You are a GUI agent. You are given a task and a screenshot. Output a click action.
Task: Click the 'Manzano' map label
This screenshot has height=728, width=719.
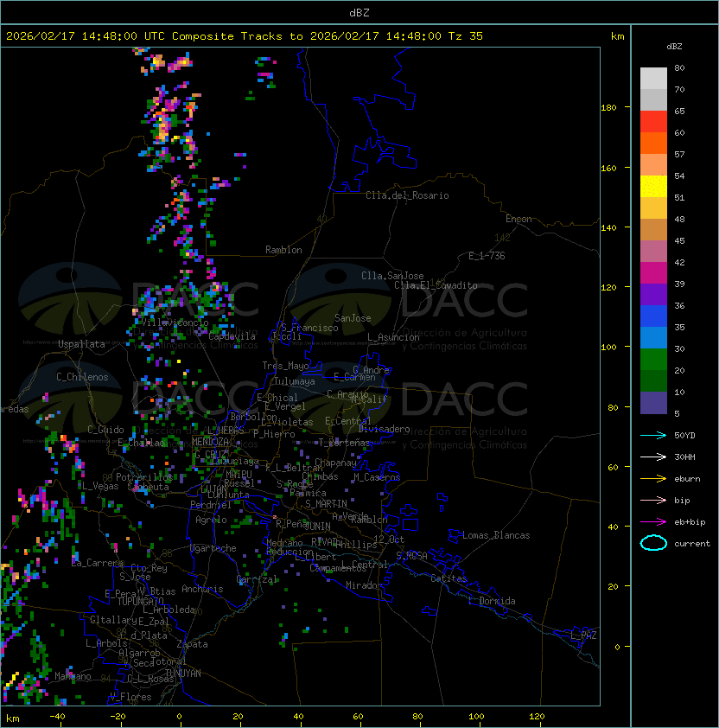click(73, 676)
